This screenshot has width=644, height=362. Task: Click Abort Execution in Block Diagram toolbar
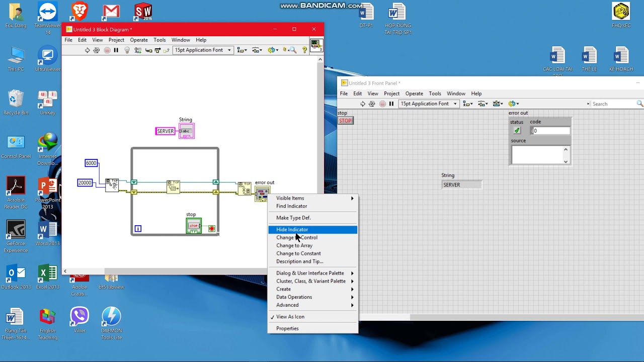tap(107, 50)
